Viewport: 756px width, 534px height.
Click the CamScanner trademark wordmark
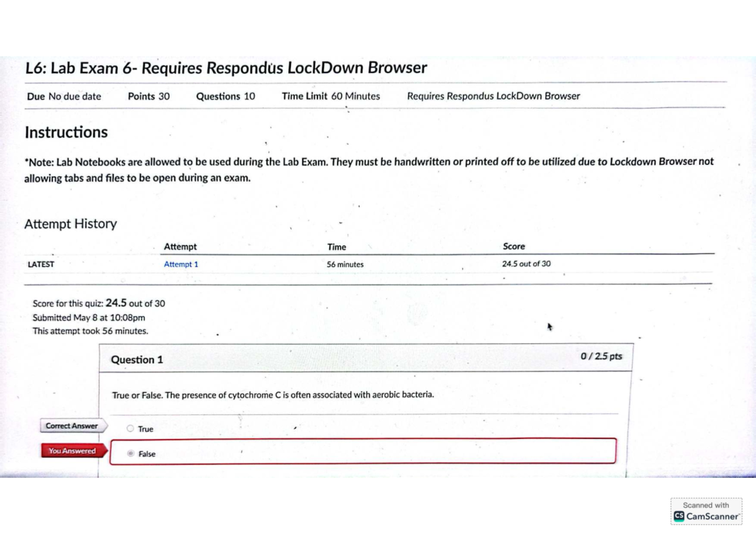coord(712,516)
